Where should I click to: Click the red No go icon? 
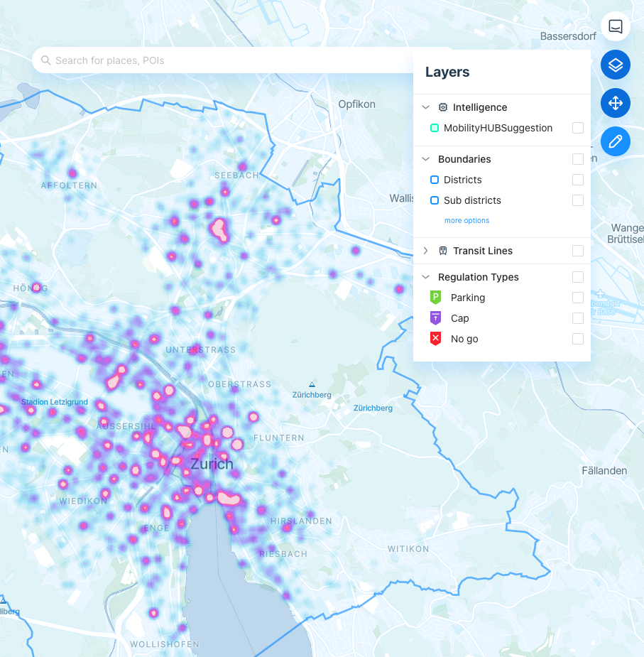click(435, 339)
